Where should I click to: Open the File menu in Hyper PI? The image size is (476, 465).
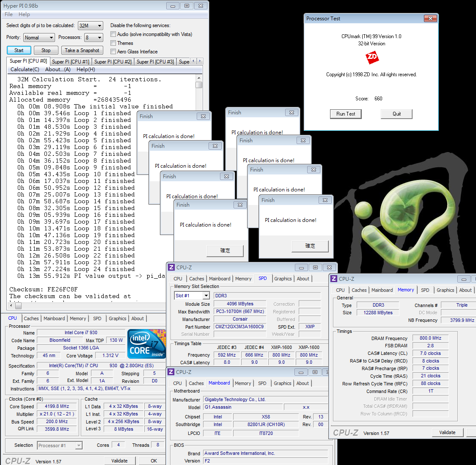coord(8,14)
